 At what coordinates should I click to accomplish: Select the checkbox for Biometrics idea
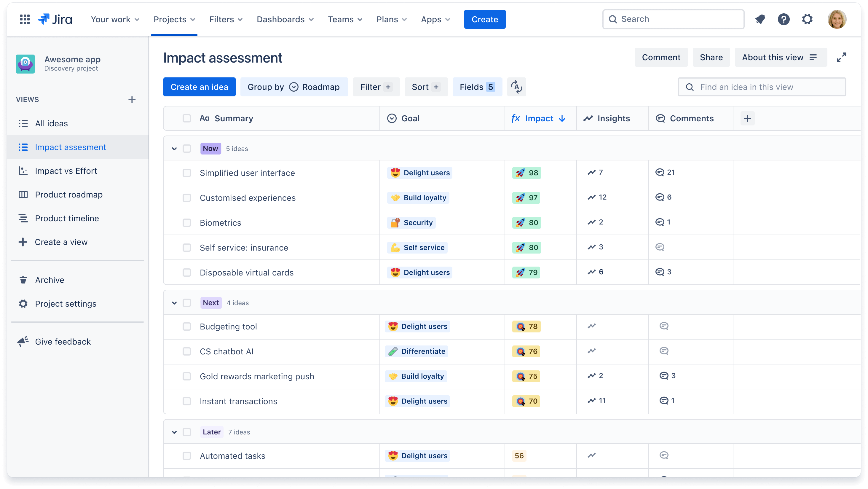187,222
